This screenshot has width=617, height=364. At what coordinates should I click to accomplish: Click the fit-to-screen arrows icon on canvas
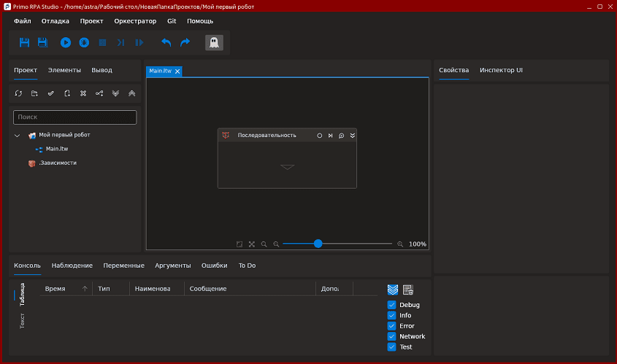click(252, 244)
